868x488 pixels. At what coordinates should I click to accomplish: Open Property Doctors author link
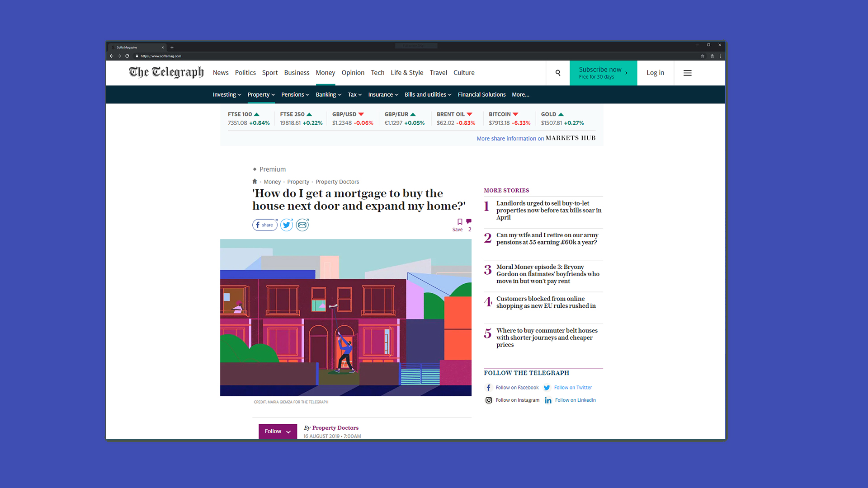tap(335, 427)
